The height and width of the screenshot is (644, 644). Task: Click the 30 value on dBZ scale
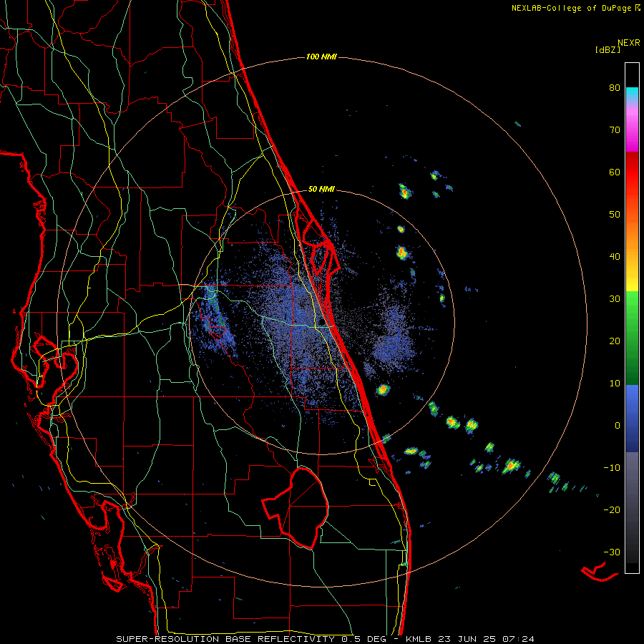(615, 299)
